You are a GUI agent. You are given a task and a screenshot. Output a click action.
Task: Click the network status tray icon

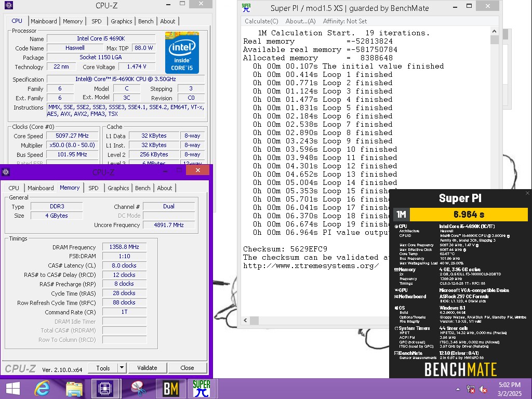click(x=471, y=389)
